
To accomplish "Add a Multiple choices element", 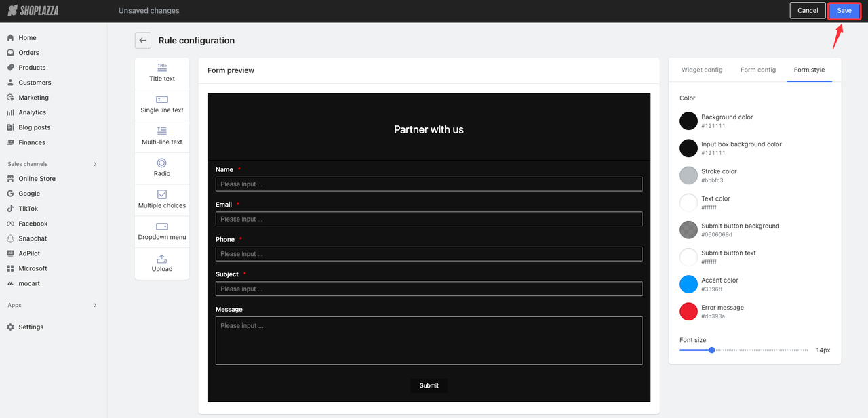I will pyautogui.click(x=162, y=200).
